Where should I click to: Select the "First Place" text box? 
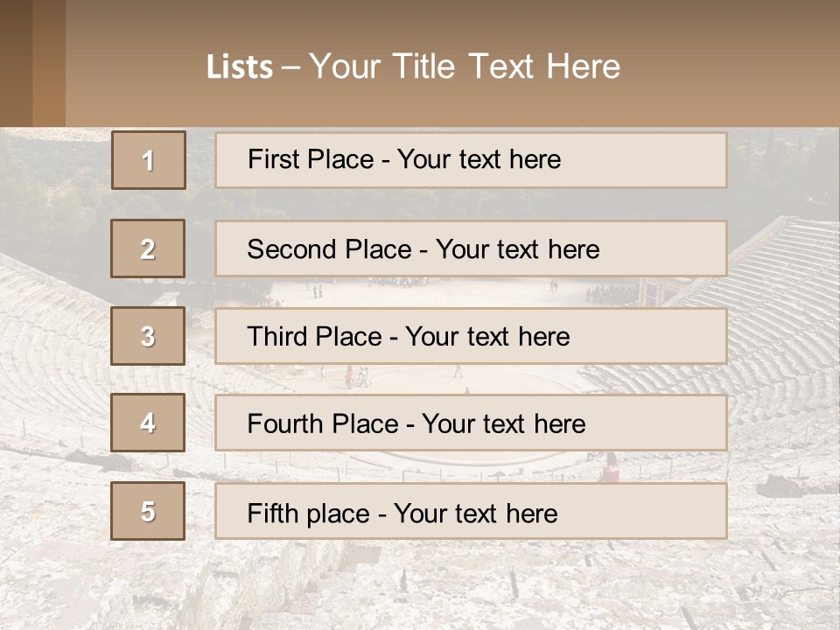click(x=471, y=160)
